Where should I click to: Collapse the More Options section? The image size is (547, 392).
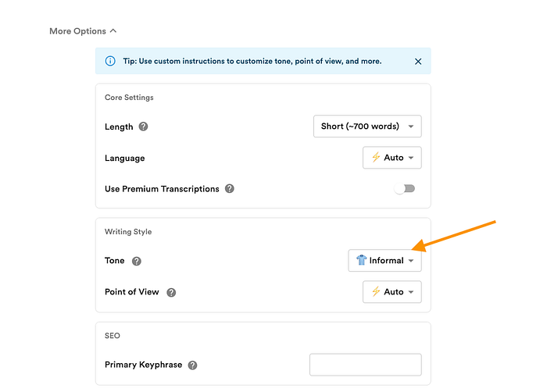pos(83,31)
